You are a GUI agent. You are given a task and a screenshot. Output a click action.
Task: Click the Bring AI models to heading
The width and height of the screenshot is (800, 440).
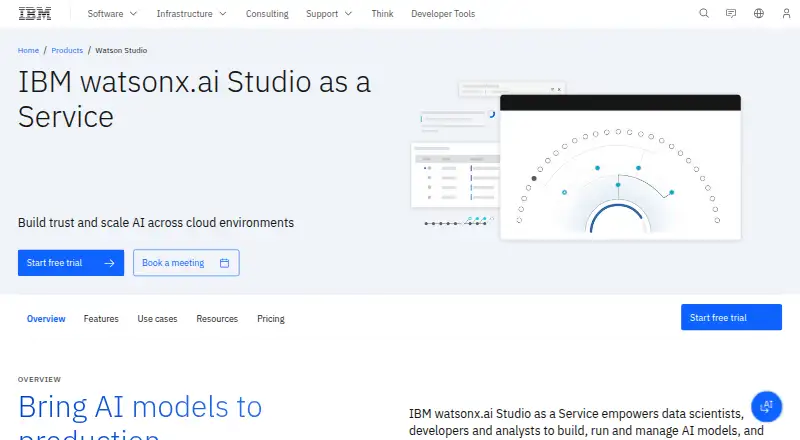(x=140, y=416)
